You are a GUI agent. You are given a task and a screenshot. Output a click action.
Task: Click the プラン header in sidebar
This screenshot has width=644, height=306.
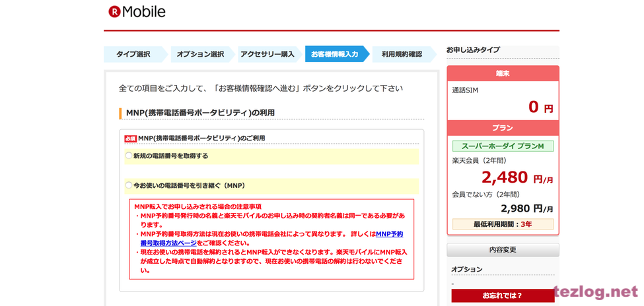tap(503, 128)
